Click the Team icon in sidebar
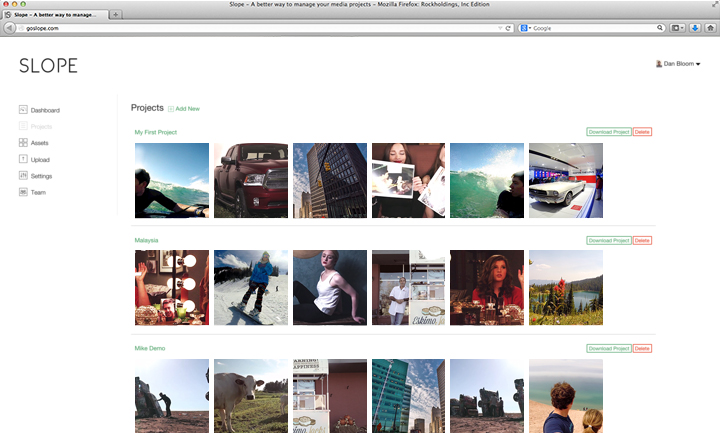 (23, 192)
